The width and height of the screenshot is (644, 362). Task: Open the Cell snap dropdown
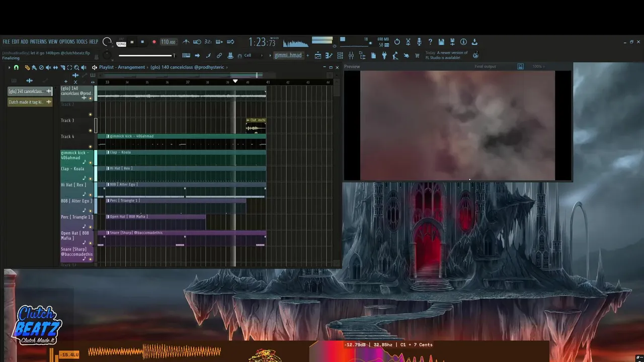pyautogui.click(x=254, y=55)
